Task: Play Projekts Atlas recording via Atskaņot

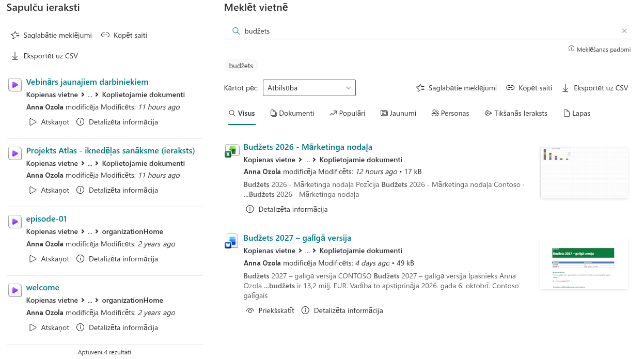Action: coord(49,190)
